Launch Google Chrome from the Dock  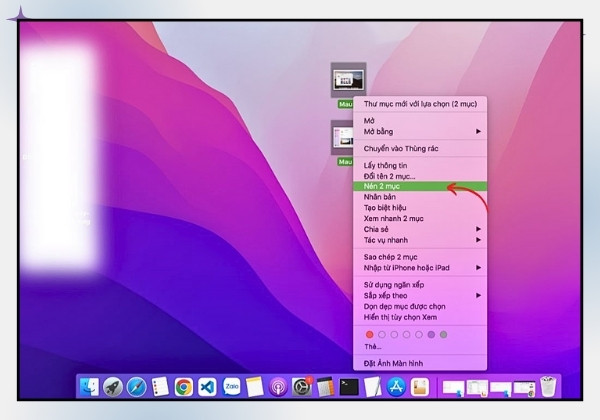pyautogui.click(x=184, y=387)
